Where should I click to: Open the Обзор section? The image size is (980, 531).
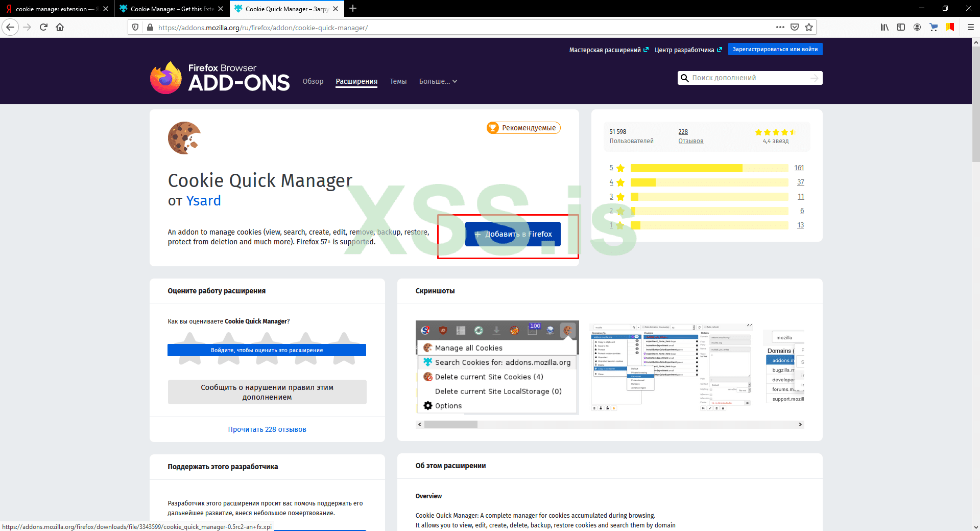(313, 81)
